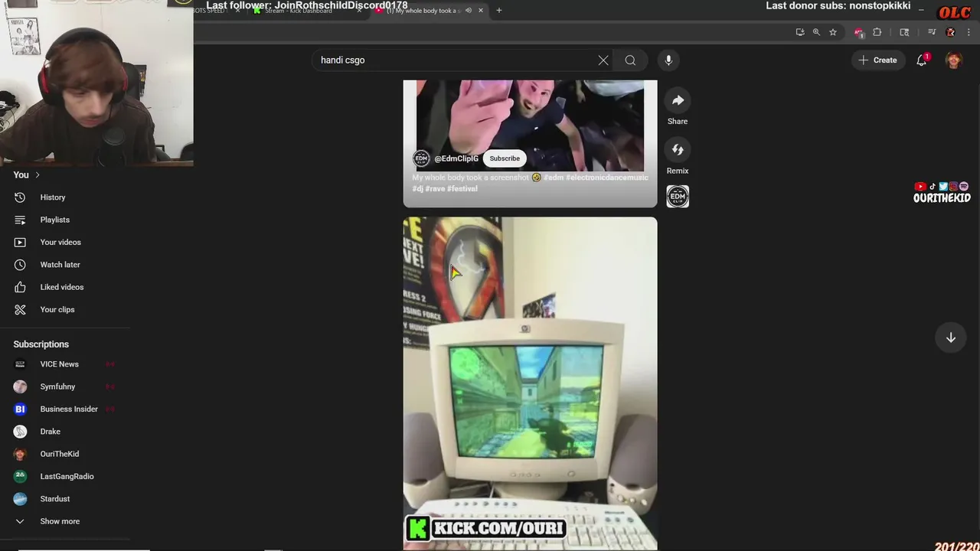Click the install app icon in the address bar

click(800, 32)
